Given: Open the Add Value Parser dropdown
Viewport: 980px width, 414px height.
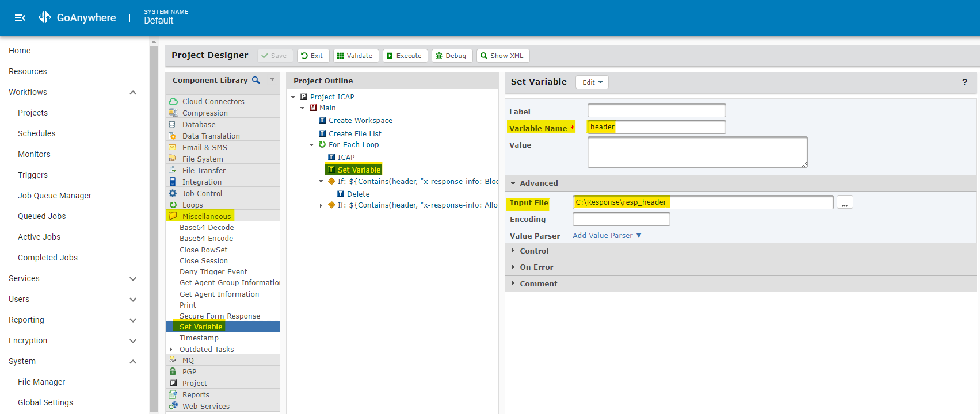Looking at the screenshot, I should point(607,236).
